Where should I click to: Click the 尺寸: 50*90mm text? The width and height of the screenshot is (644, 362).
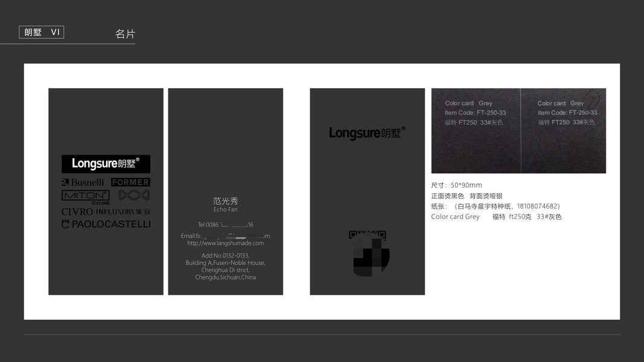(457, 185)
